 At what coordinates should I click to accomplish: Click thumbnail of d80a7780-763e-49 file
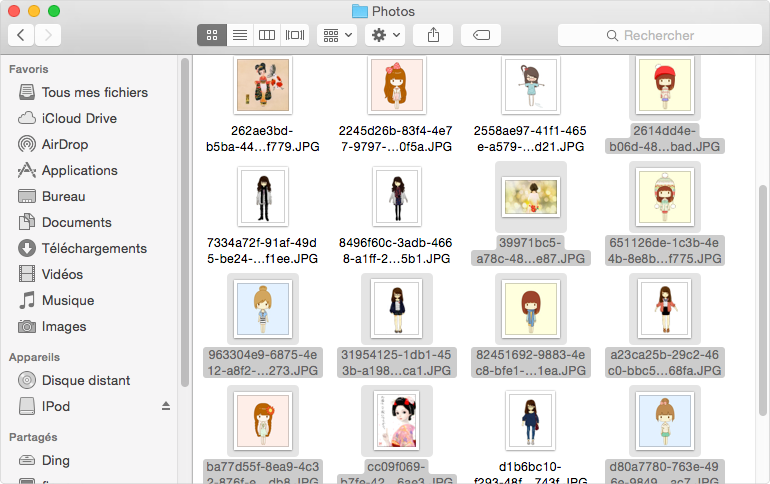point(665,421)
